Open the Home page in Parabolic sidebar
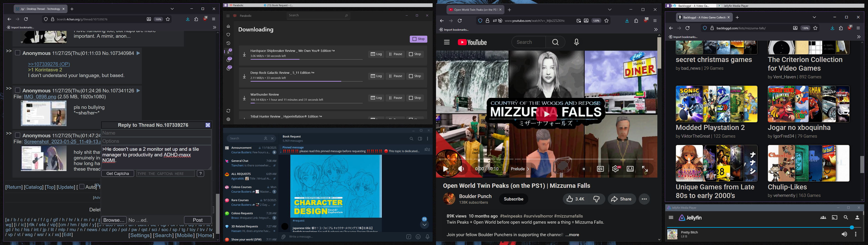 point(228,27)
